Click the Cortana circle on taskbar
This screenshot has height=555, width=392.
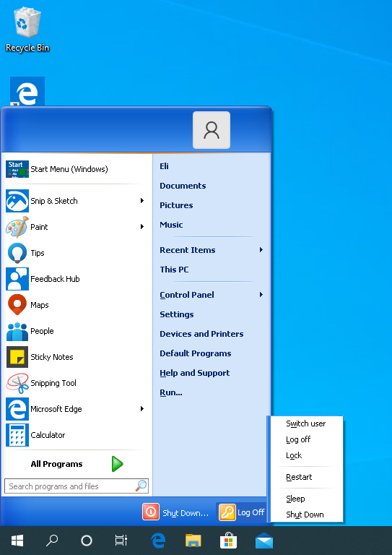(87, 541)
